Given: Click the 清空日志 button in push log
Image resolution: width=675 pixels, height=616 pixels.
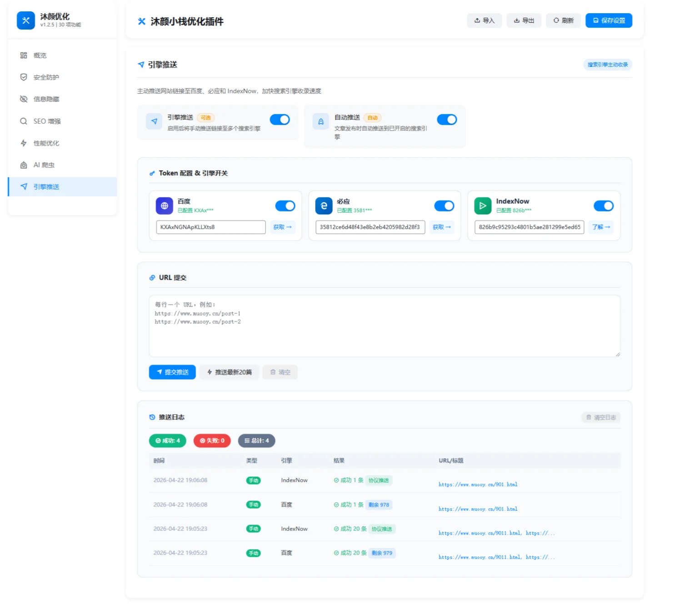Looking at the screenshot, I should (x=600, y=417).
